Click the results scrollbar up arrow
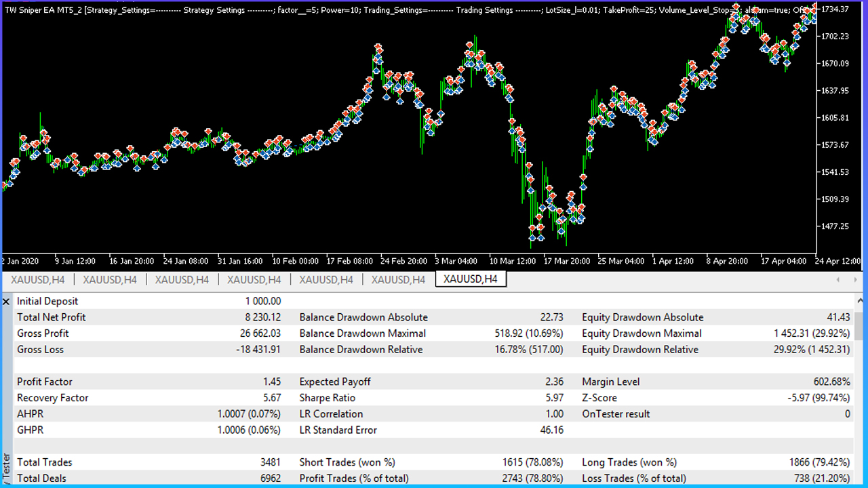Image resolution: width=868 pixels, height=488 pixels. click(859, 299)
